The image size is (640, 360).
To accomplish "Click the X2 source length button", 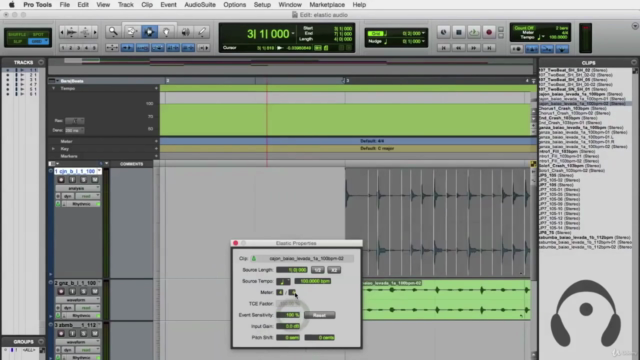I will [x=334, y=270].
